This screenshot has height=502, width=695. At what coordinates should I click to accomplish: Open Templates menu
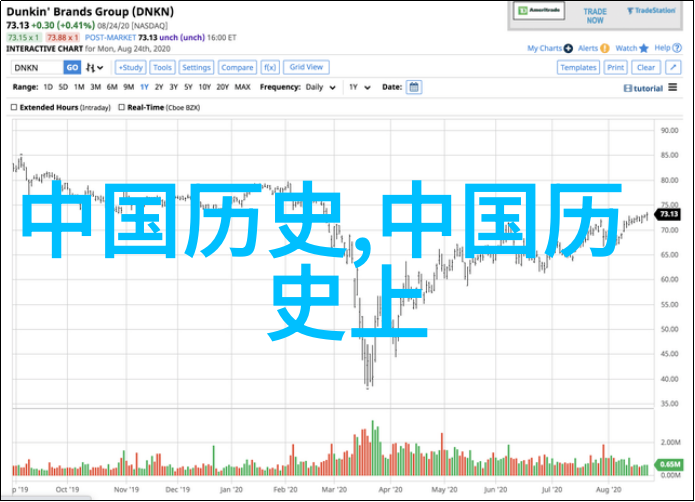(x=578, y=68)
